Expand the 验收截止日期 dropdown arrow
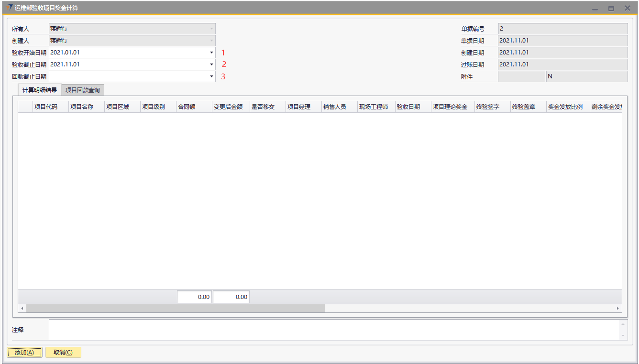Viewport: 639px width, 364px height. coord(211,64)
